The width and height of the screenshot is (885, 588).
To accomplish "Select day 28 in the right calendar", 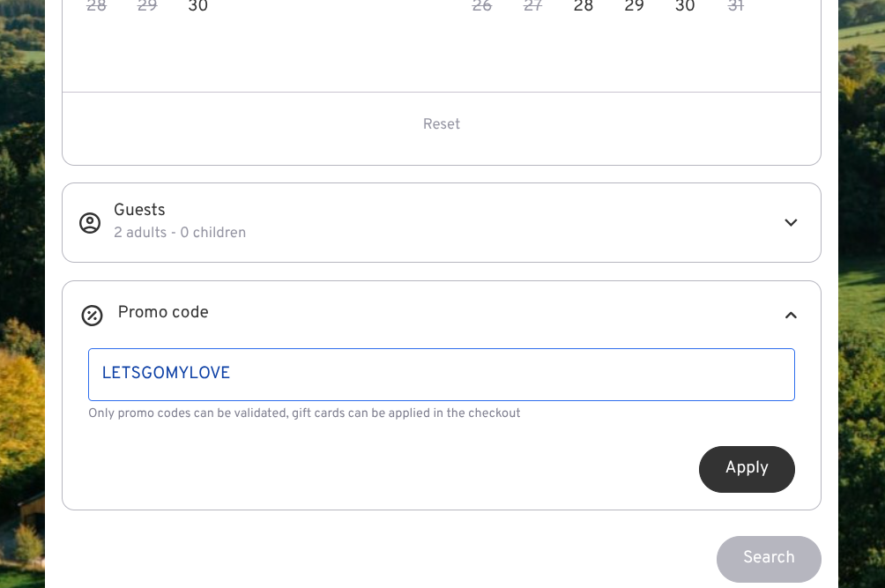I will tap(584, 7).
